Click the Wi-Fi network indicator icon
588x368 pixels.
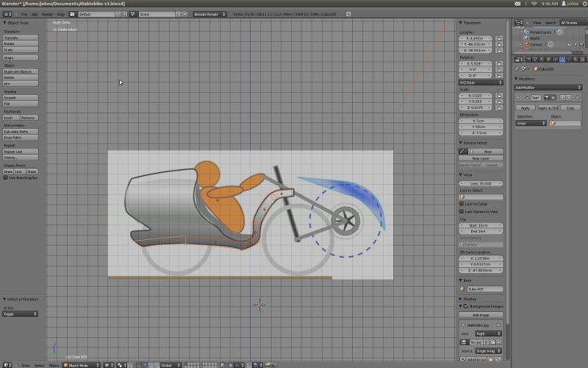(x=534, y=4)
